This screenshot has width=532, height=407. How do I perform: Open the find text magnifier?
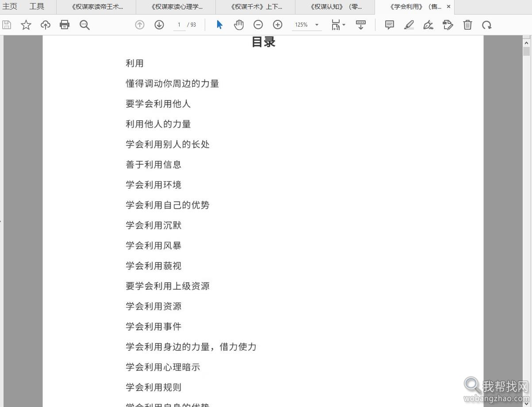point(84,25)
